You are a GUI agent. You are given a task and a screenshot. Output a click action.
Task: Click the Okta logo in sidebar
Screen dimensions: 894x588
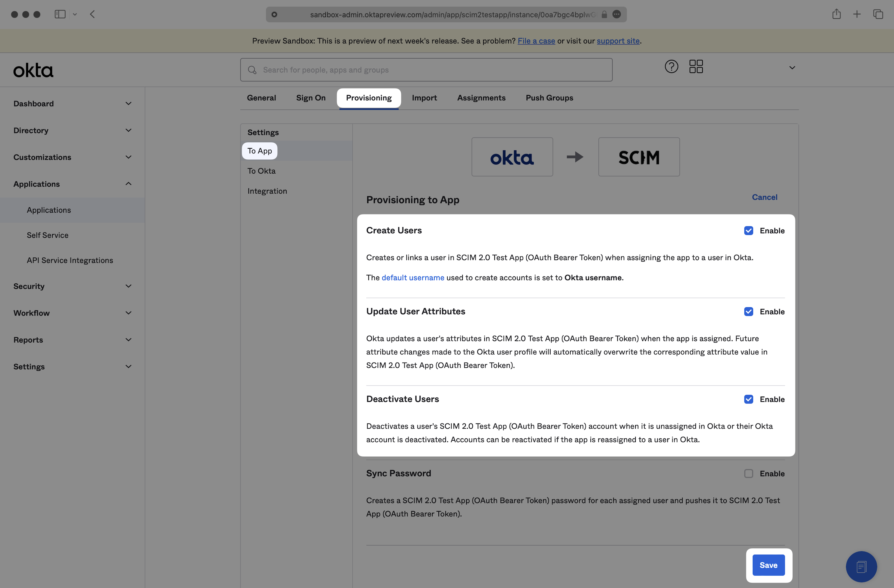34,71
